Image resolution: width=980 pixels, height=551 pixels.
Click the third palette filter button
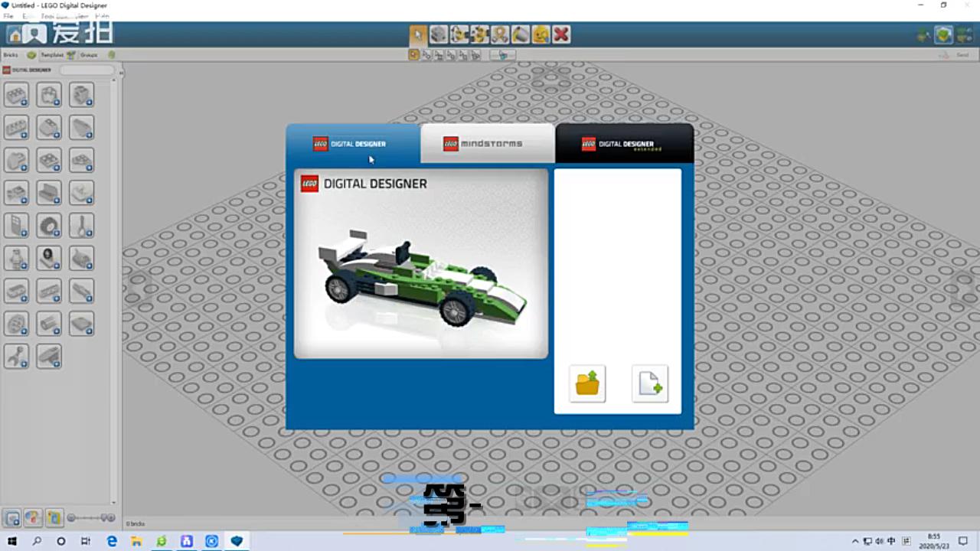(x=54, y=518)
